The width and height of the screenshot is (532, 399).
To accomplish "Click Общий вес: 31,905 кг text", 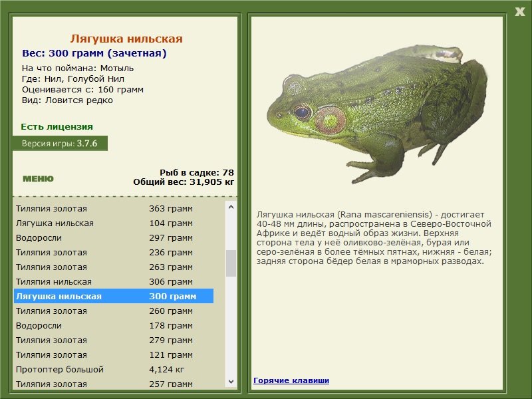I will tap(184, 182).
